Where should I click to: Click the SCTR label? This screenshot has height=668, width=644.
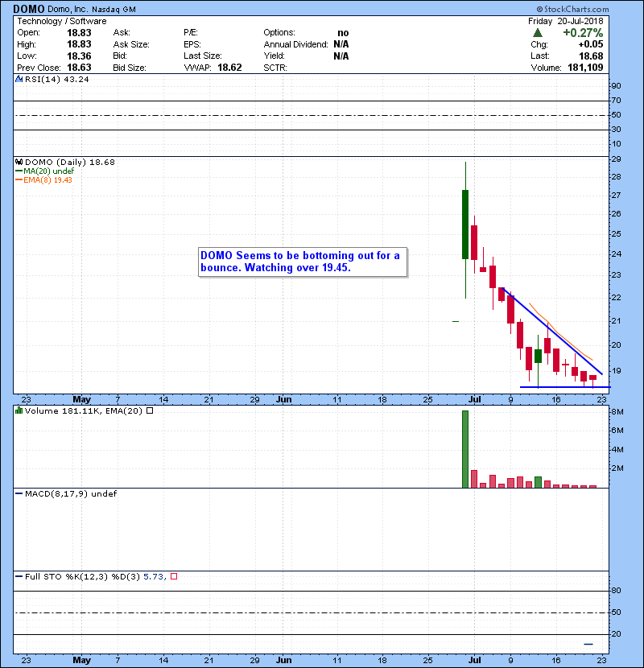click(275, 68)
